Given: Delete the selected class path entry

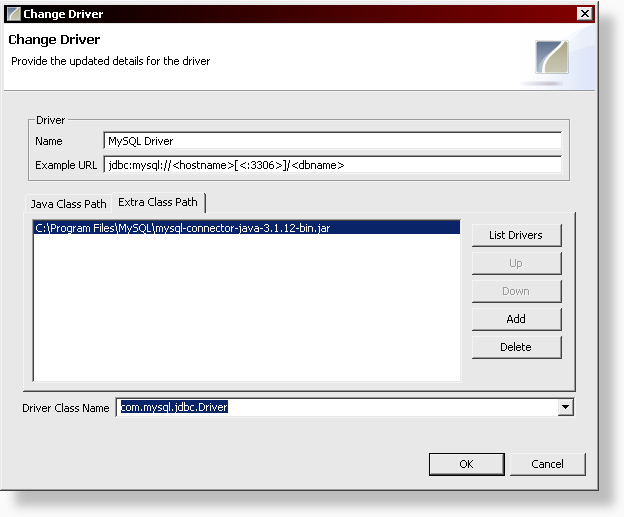Looking at the screenshot, I should [516, 347].
